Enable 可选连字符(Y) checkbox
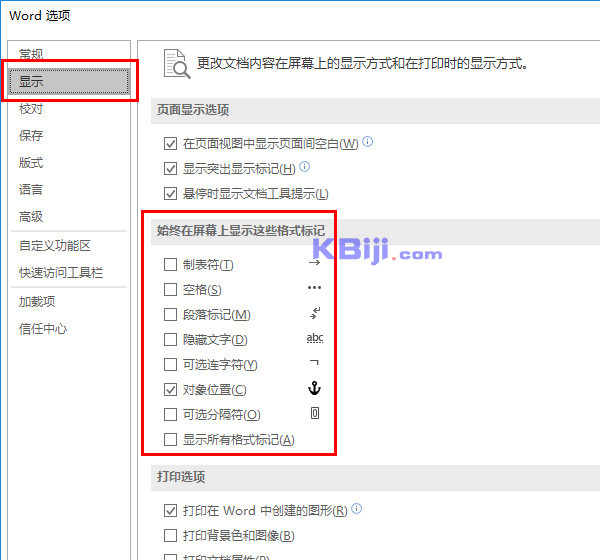 [170, 364]
